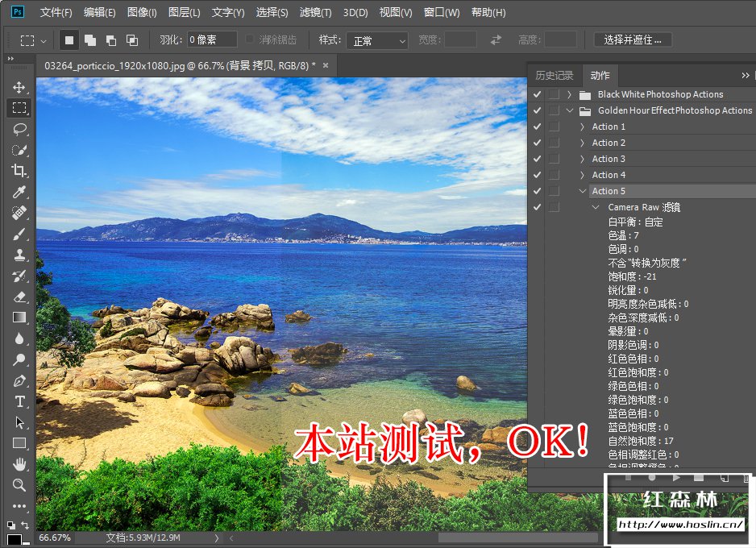Select the Rectangle shape tool
This screenshot has height=548, width=756.
pyautogui.click(x=19, y=443)
